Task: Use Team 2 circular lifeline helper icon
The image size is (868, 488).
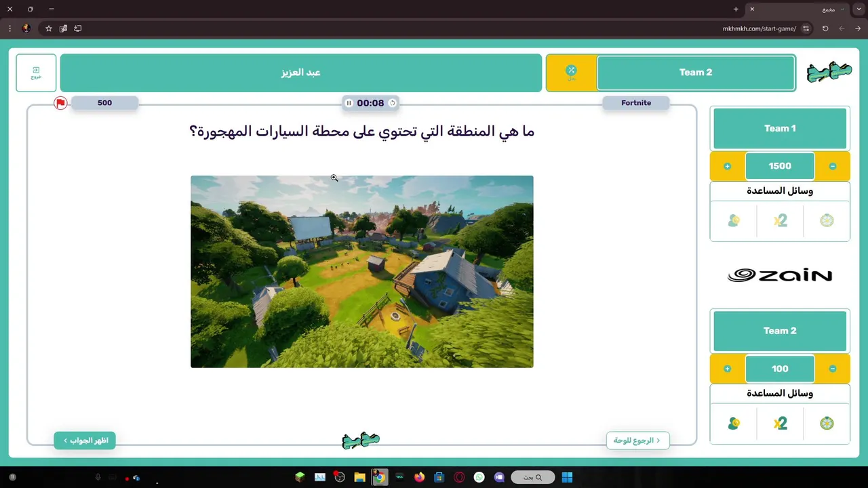Action: click(x=827, y=423)
